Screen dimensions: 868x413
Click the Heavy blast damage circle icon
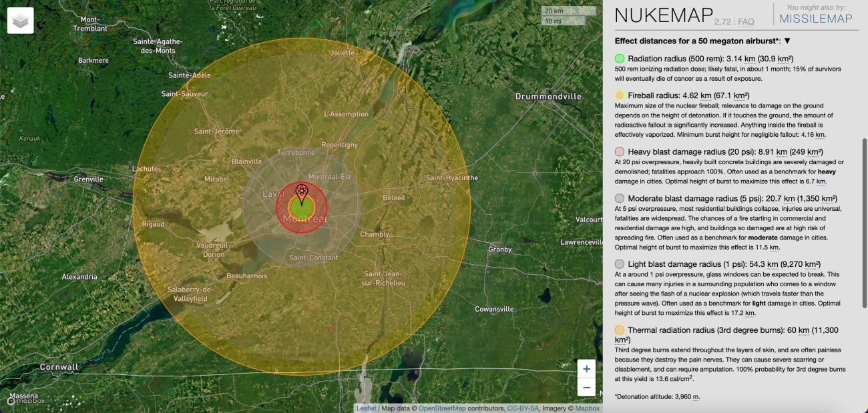(x=620, y=152)
